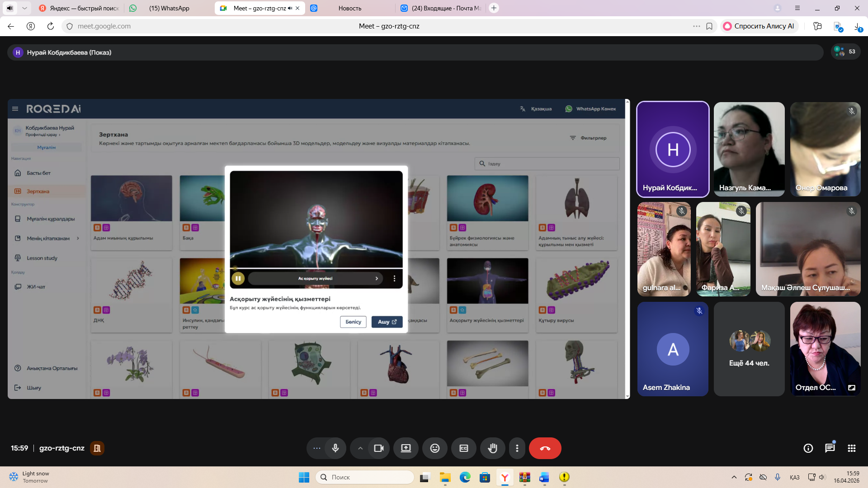Expand audio settings chevron beside camera
The width and height of the screenshot is (868, 488).
tap(360, 448)
